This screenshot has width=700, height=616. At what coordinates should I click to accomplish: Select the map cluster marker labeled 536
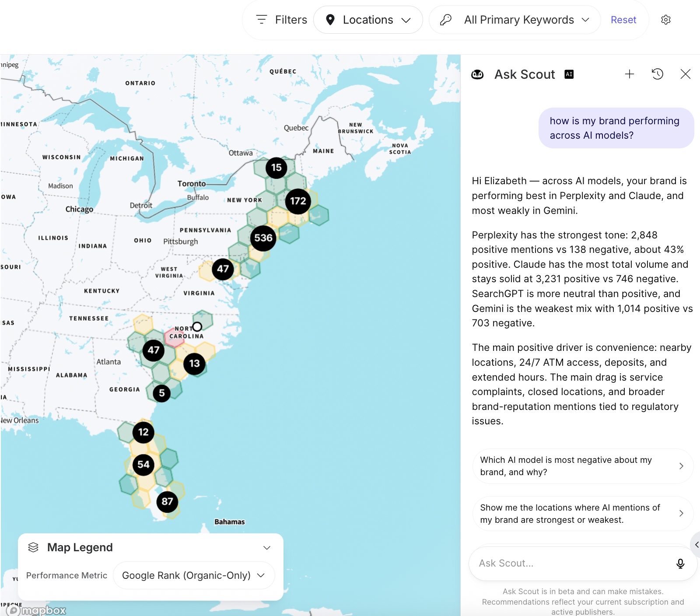click(x=263, y=238)
